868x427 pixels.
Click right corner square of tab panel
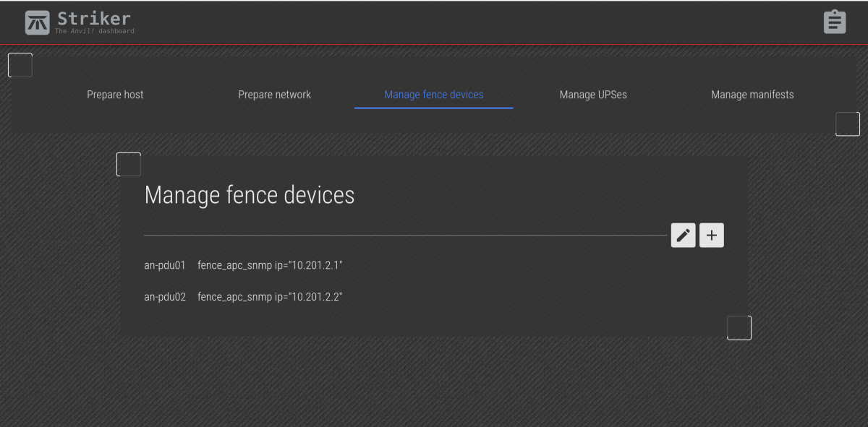[x=848, y=124]
